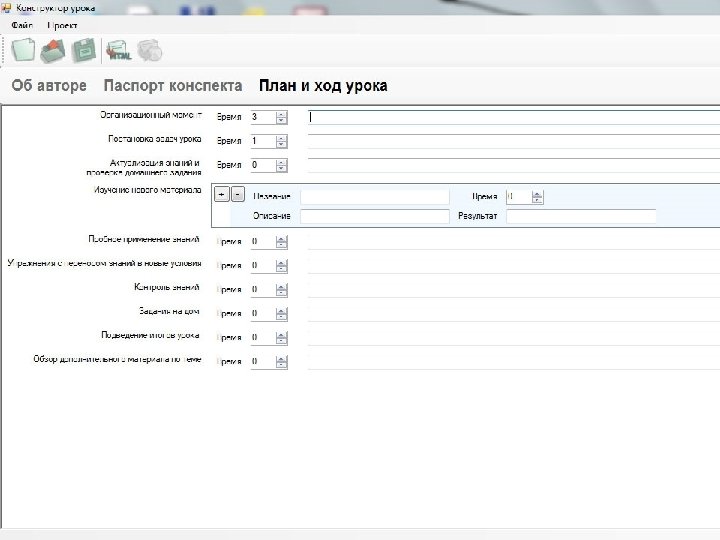Click the Упражнения с переносом знаний text field
Viewport: 720px width, 540px height.
[514, 265]
